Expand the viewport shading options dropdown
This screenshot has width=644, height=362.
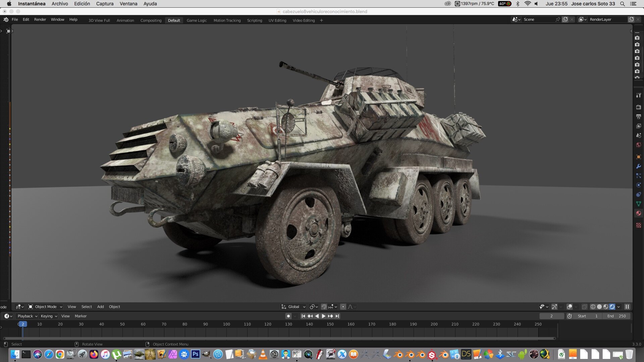619,307
